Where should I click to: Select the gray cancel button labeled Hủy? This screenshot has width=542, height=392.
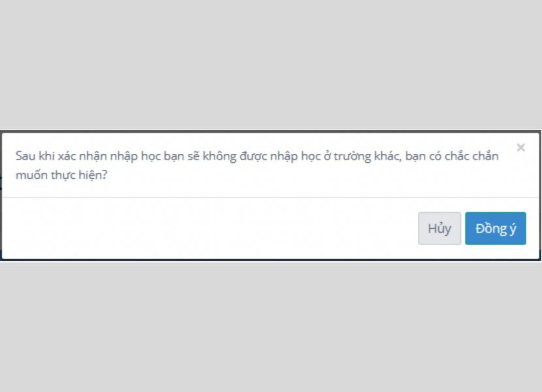coord(439,229)
